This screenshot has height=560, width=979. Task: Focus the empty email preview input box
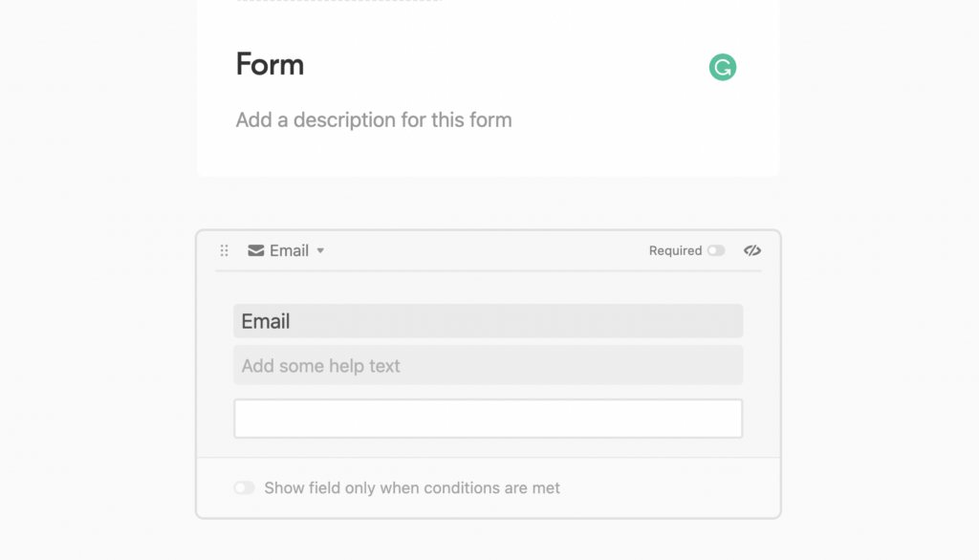click(x=489, y=419)
